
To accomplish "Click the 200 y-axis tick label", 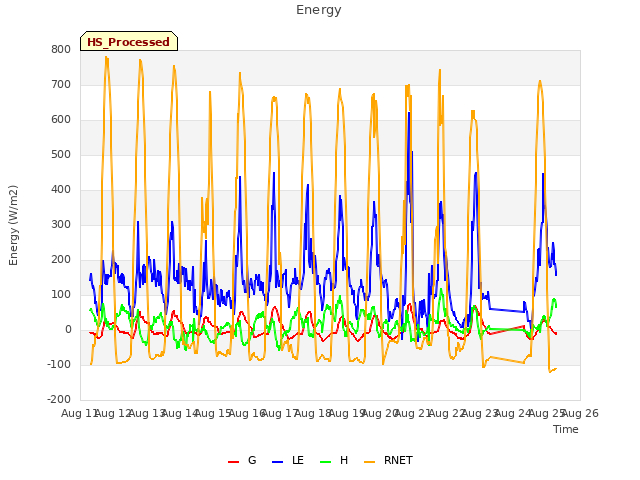I will [61, 260].
